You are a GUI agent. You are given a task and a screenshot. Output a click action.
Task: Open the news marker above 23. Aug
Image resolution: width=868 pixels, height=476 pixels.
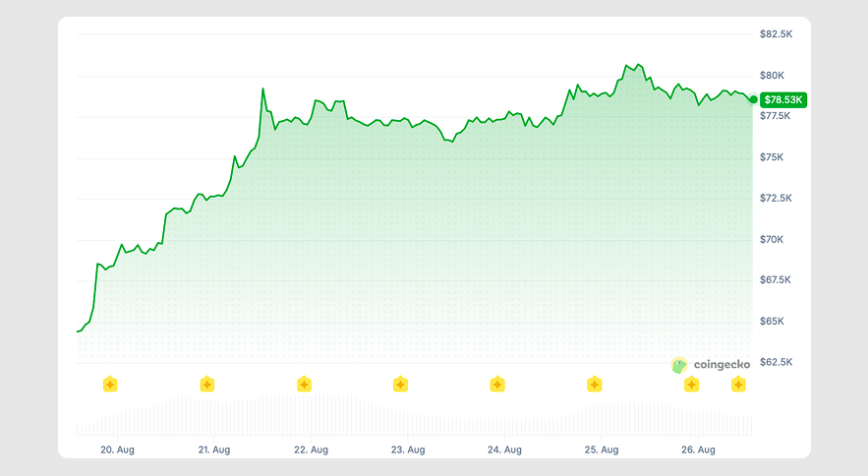pyautogui.click(x=400, y=384)
